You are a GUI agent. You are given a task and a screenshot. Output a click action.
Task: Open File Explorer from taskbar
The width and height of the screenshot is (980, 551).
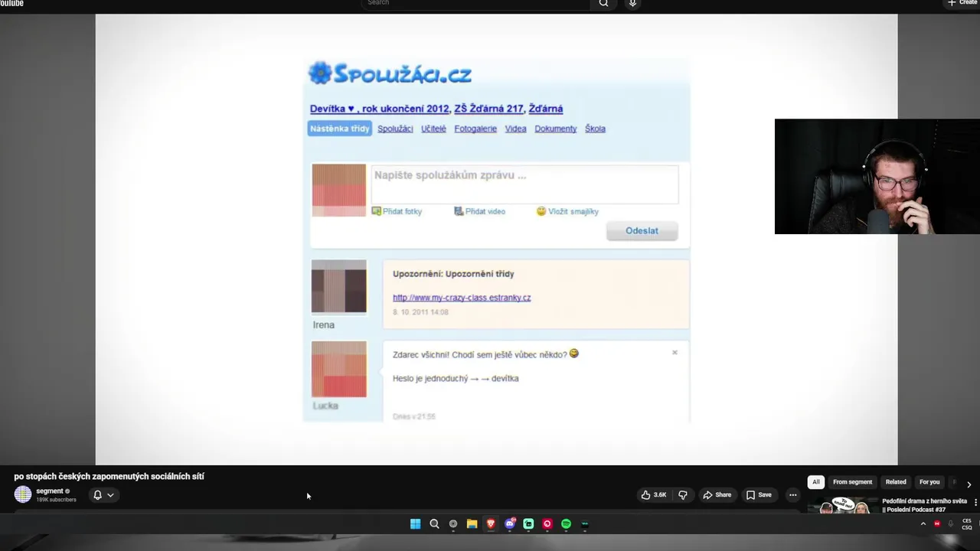pyautogui.click(x=472, y=524)
